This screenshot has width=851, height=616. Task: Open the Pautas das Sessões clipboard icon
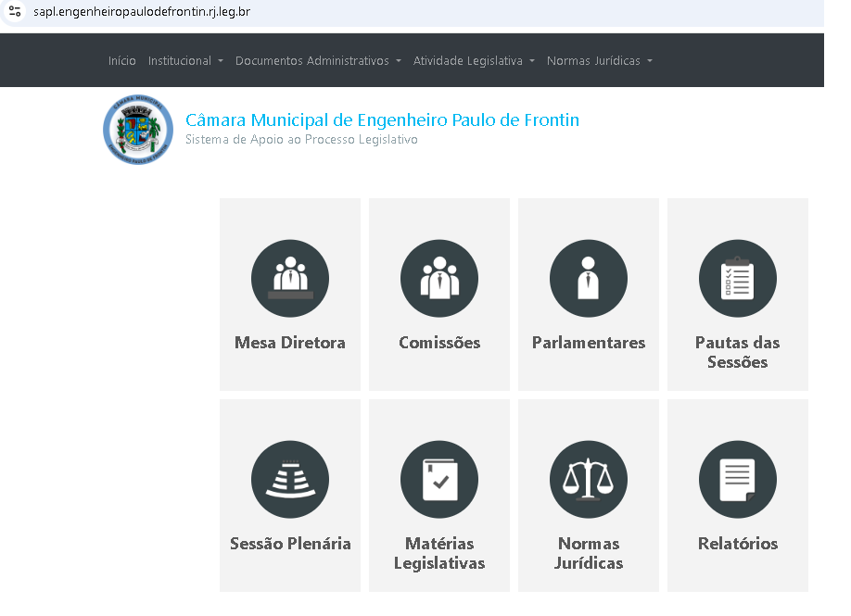737,278
